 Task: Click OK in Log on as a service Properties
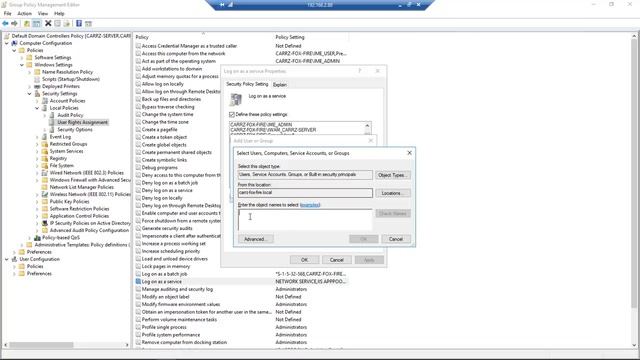pos(304,260)
